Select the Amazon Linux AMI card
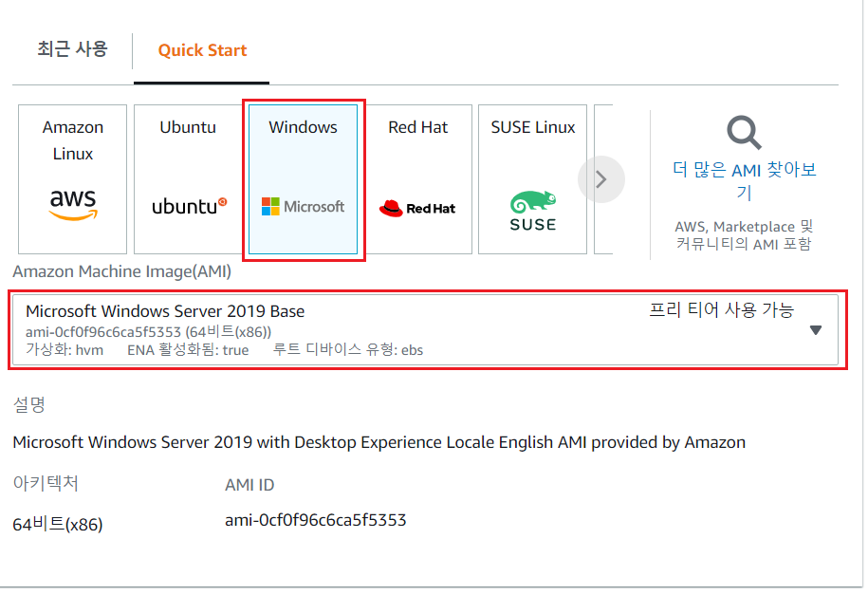Image resolution: width=868 pixels, height=595 pixels. [72, 179]
